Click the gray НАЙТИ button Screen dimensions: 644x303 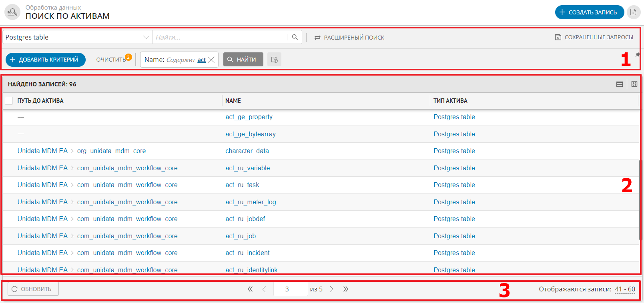(x=243, y=60)
